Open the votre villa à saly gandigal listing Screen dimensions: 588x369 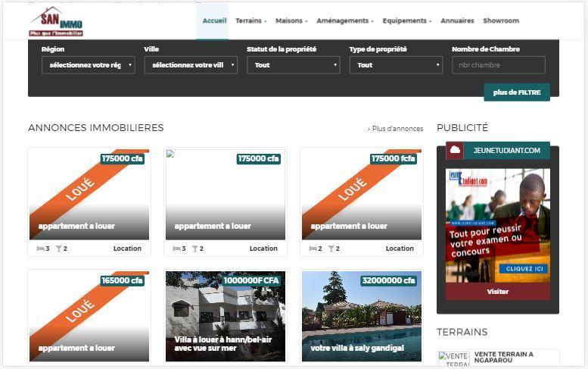(x=362, y=316)
